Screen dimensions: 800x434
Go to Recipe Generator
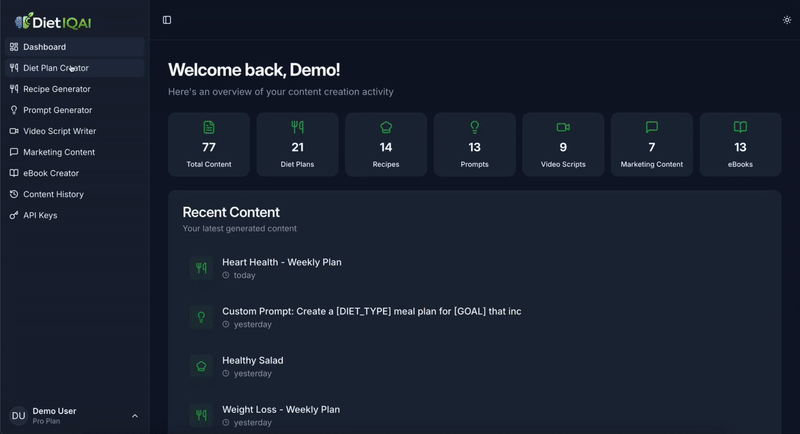57,89
